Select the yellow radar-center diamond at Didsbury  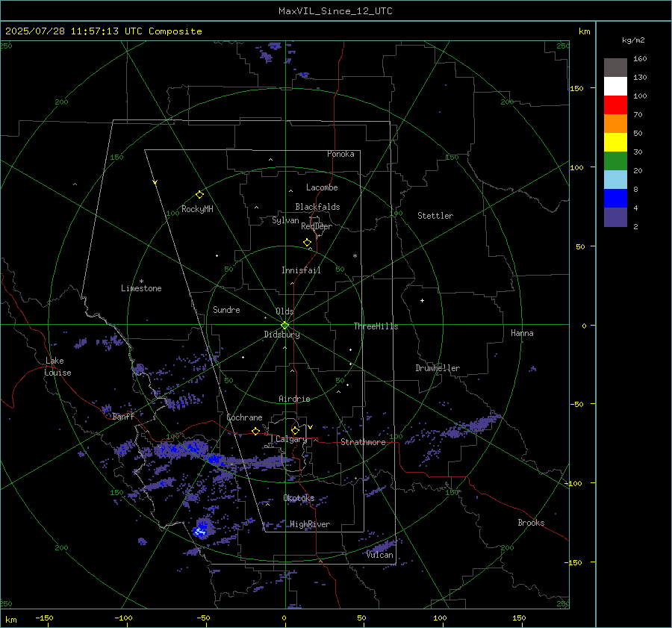[x=285, y=326]
